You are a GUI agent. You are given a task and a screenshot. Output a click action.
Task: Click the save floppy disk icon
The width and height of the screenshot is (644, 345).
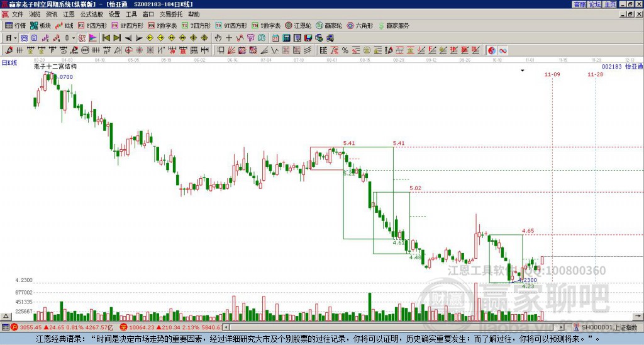click(x=308, y=38)
